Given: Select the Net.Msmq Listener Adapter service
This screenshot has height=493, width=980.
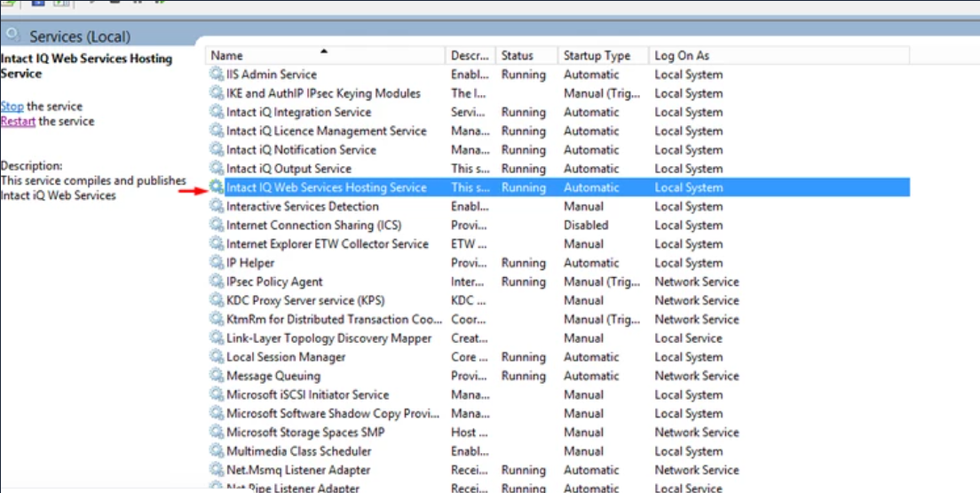Looking at the screenshot, I should 298,470.
